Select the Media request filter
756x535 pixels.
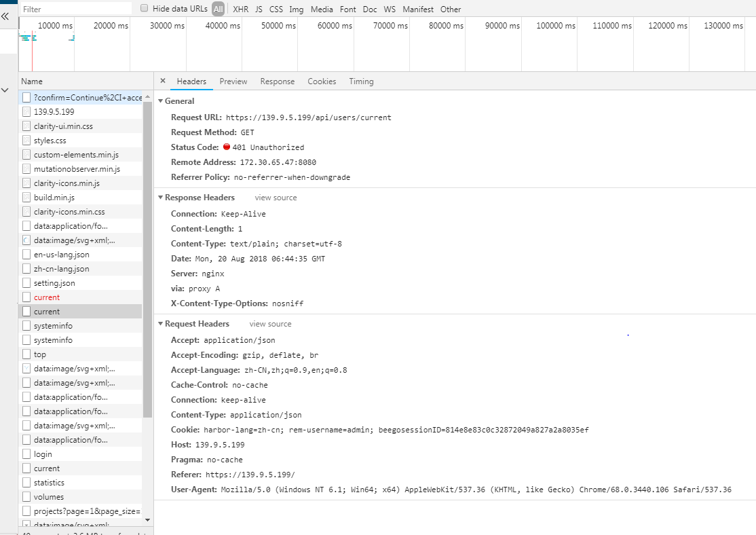(x=322, y=9)
